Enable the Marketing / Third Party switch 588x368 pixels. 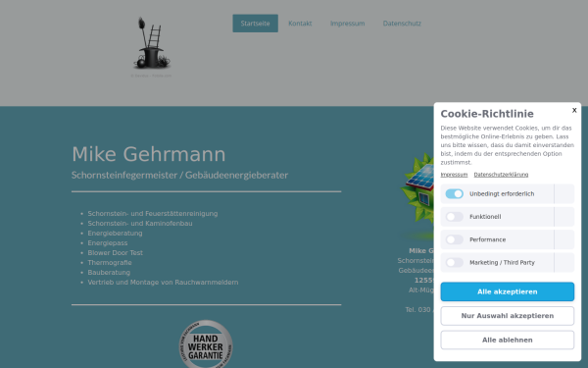tap(454, 262)
